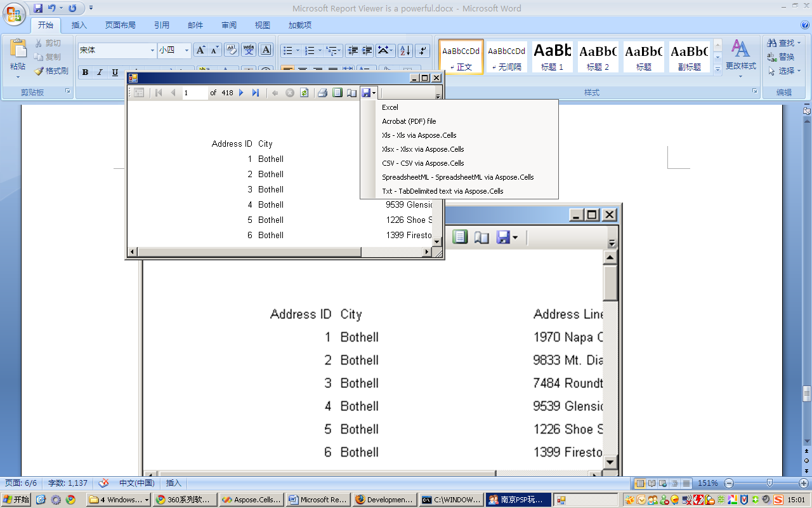Image resolution: width=812 pixels, height=508 pixels.
Task: Click 复制 (Copy) in clipboard group
Action: [x=48, y=57]
